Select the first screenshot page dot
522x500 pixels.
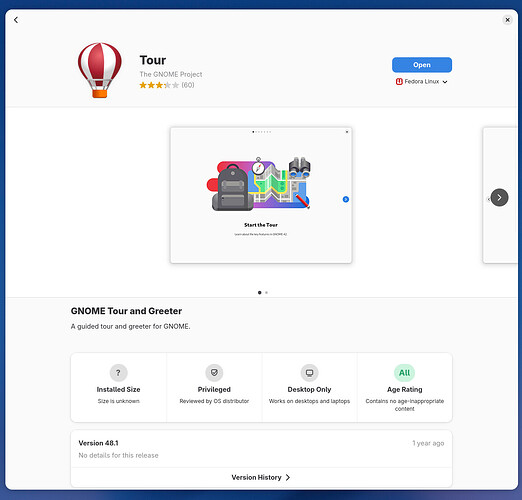tap(259, 293)
